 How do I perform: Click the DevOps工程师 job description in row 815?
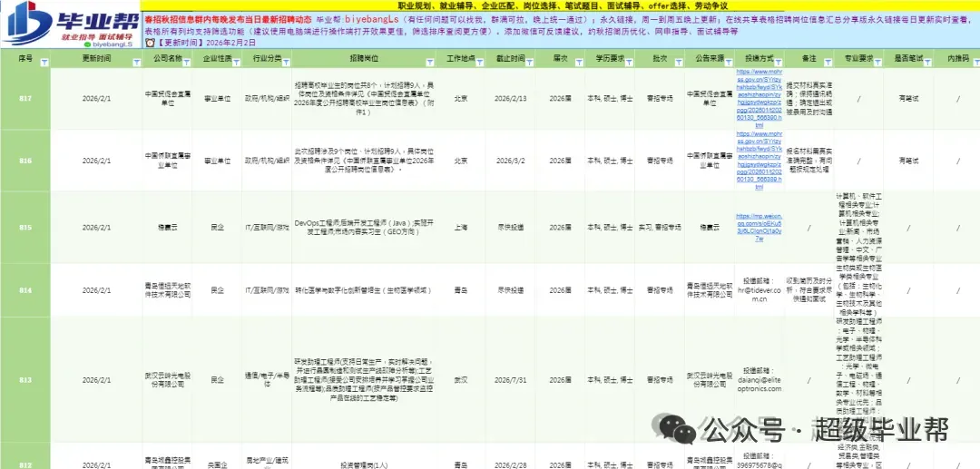click(364, 228)
